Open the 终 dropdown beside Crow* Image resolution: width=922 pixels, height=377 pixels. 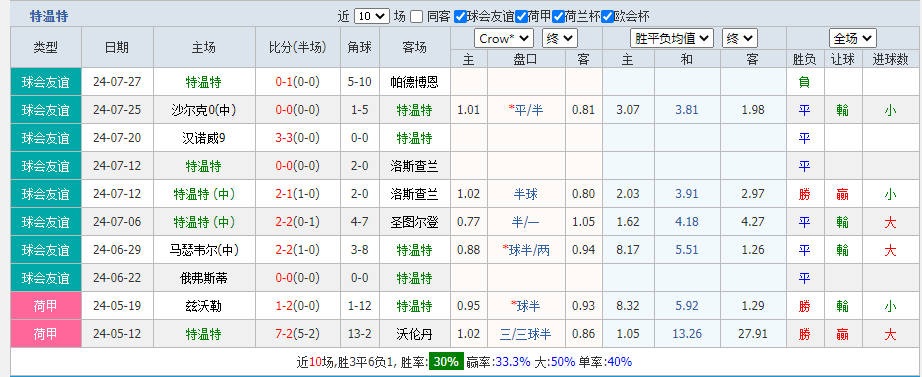tap(560, 39)
